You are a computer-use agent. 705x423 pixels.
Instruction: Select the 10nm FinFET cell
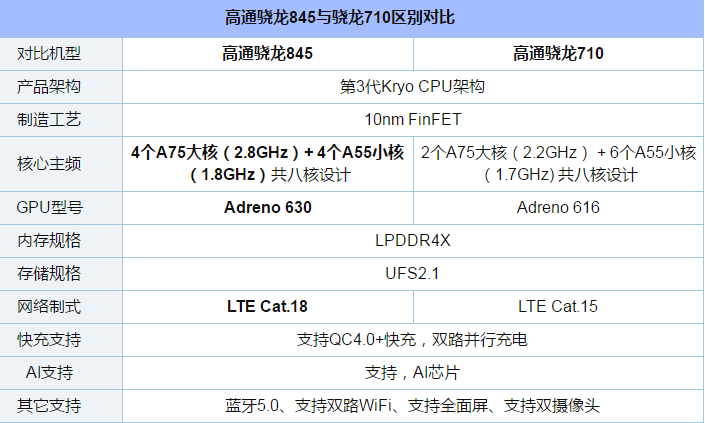coord(413,120)
